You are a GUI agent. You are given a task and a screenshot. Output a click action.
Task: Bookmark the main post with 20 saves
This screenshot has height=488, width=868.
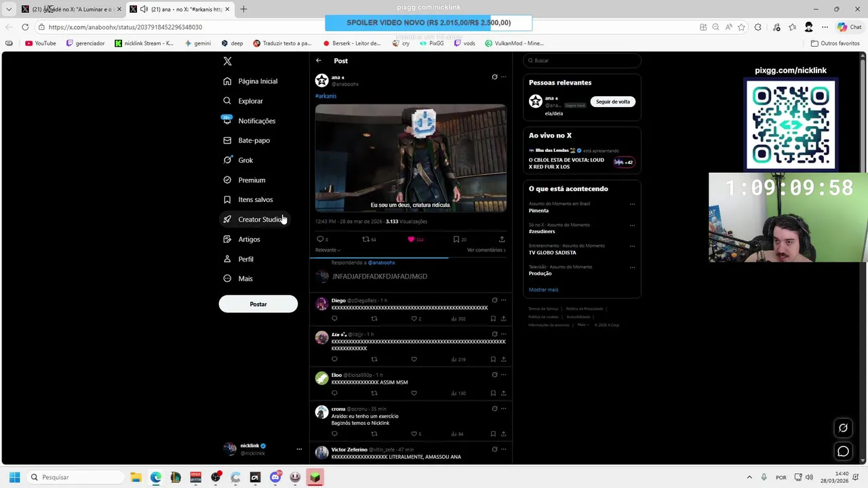[x=456, y=239]
